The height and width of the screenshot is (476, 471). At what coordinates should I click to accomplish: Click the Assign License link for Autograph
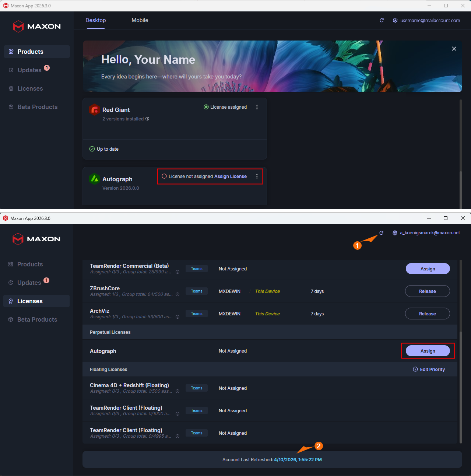[231, 176]
